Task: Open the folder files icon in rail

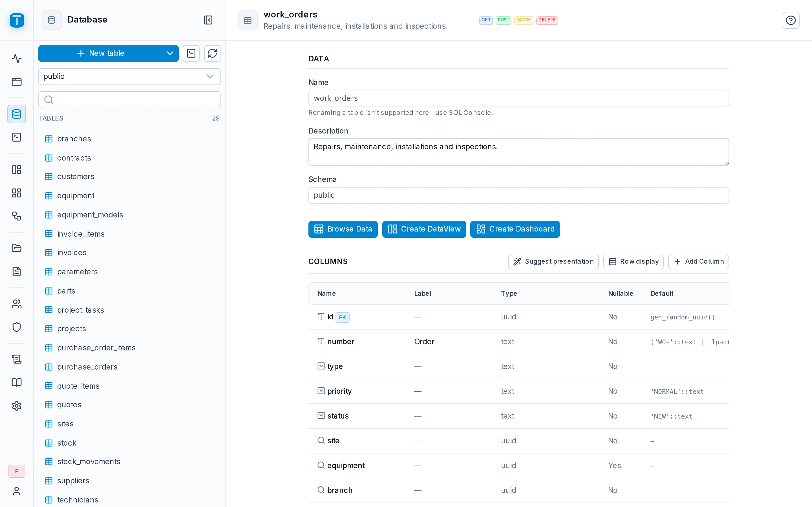Action: click(17, 248)
